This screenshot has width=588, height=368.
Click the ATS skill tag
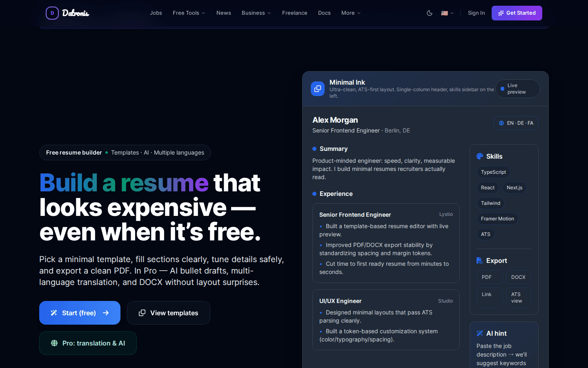[486, 234]
